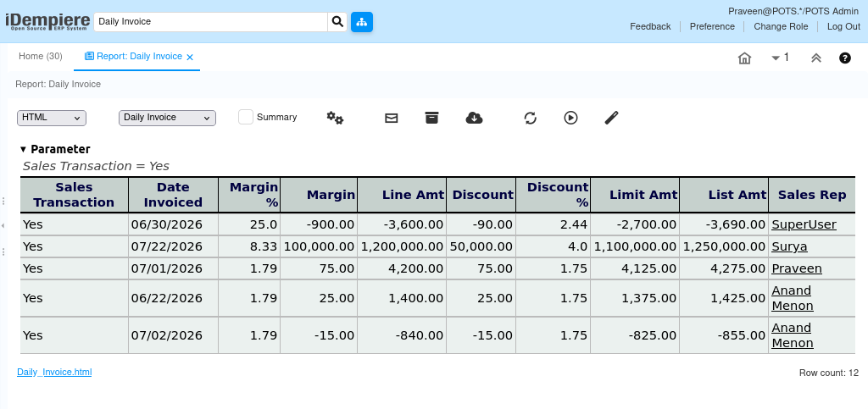The image size is (868, 409).
Task: Open the Praveen sales rep link
Action: tap(797, 268)
